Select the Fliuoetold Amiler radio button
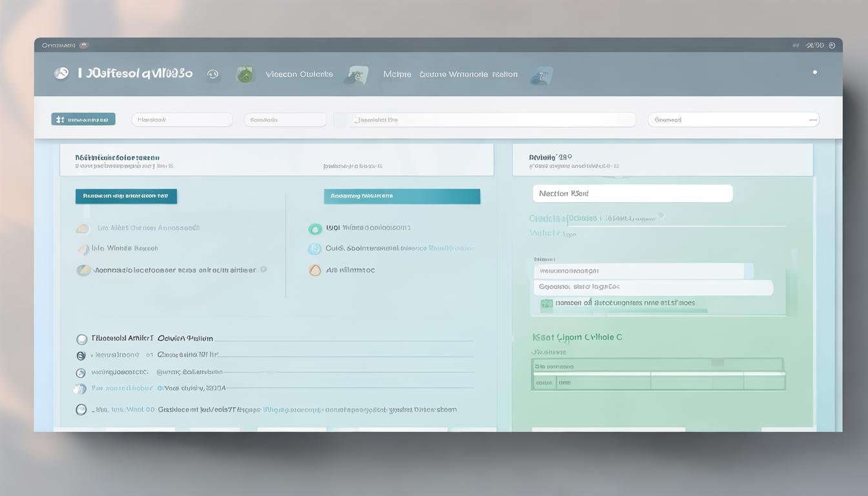 (81, 339)
